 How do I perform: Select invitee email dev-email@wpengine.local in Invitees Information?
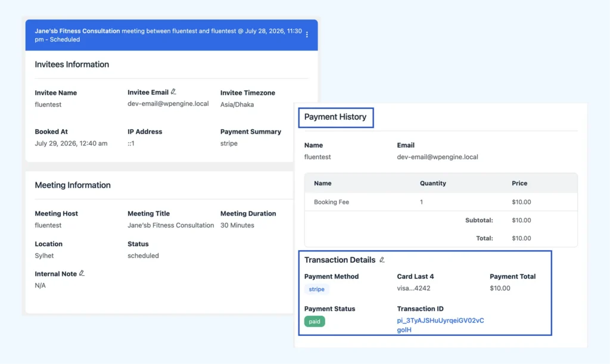tap(168, 104)
